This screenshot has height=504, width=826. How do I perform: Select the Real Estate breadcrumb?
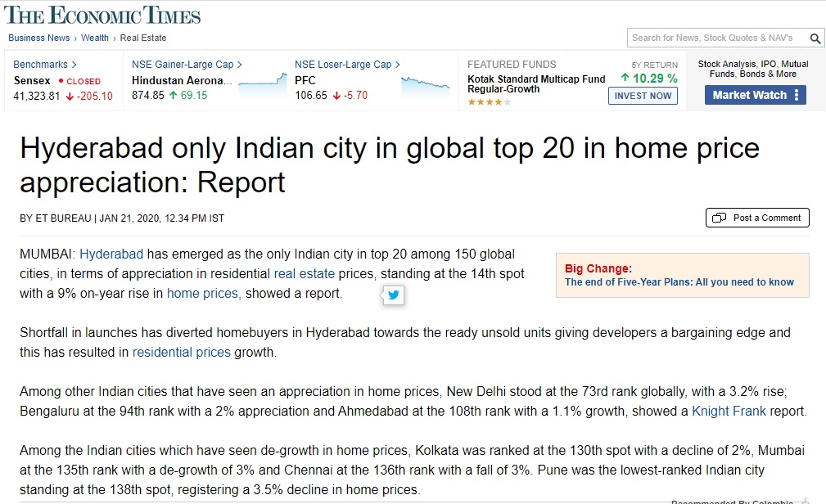(x=143, y=38)
